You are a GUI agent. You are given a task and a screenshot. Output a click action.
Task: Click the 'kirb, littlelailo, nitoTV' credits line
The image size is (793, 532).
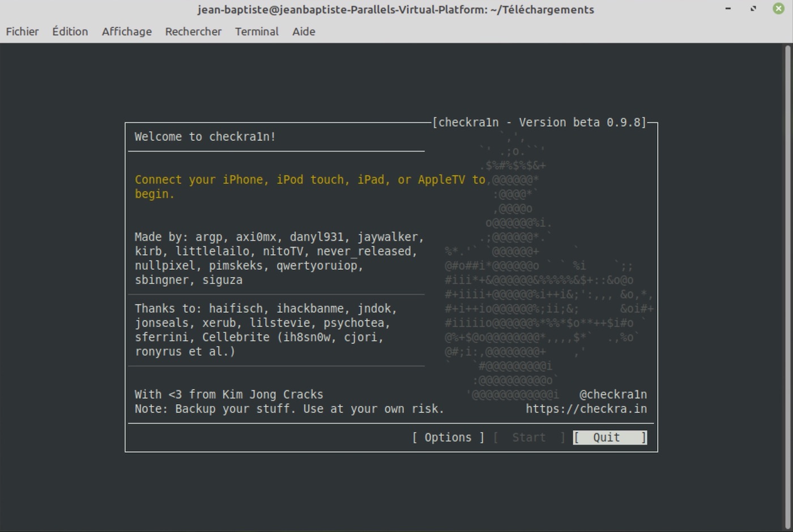coord(276,251)
